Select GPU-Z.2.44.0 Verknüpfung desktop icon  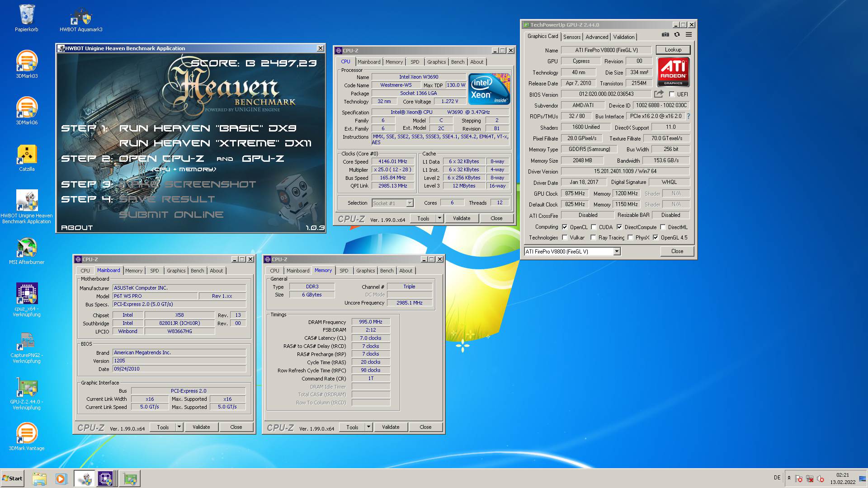coord(27,393)
